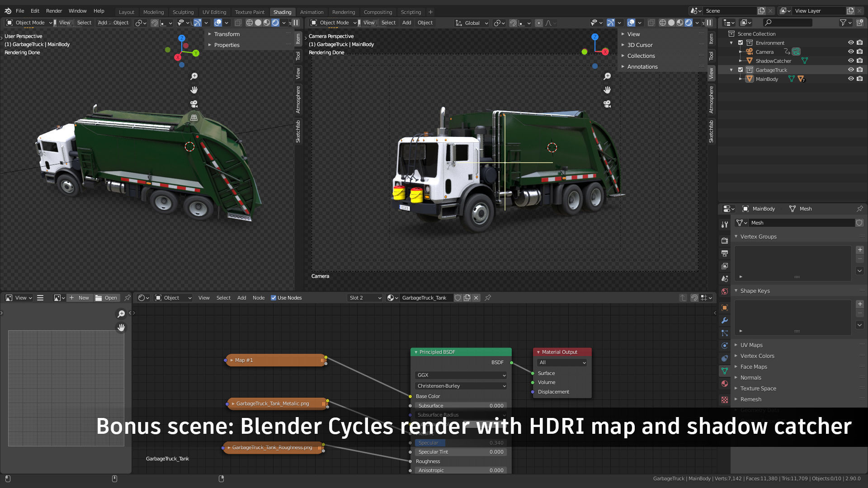Open the Material properties tab icon
This screenshot has height=488, width=868.
click(x=725, y=384)
